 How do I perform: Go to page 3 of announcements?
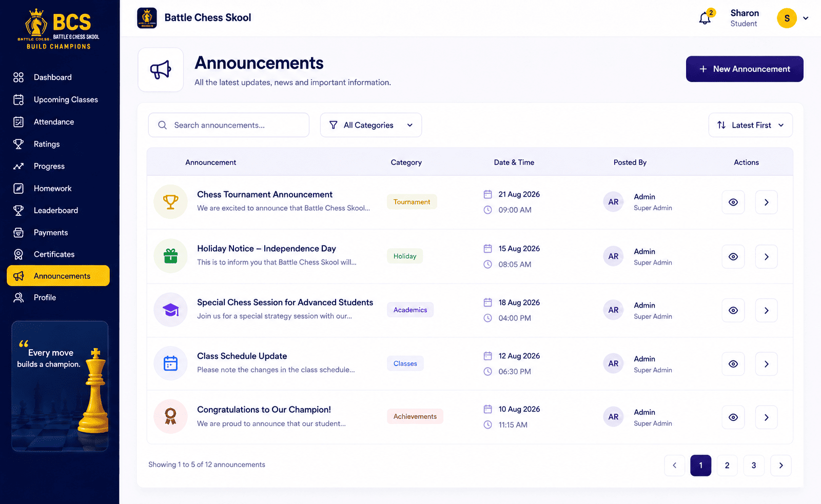click(754, 466)
